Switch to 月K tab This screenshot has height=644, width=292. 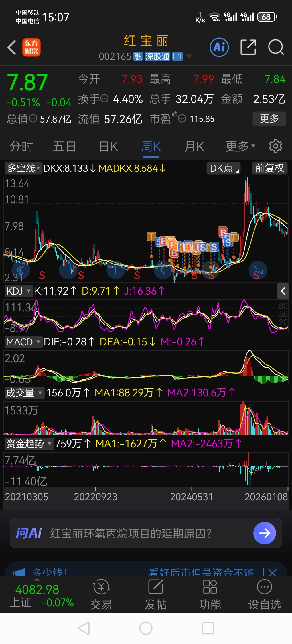tap(194, 146)
